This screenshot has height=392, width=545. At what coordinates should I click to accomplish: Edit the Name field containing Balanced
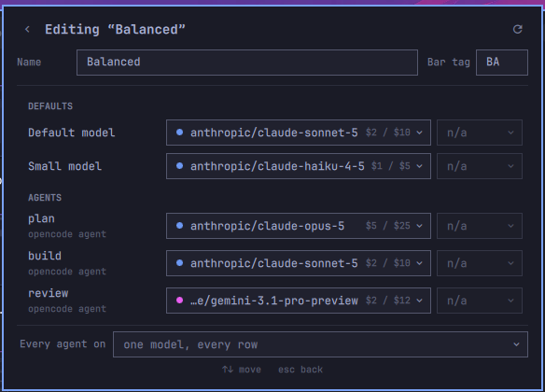click(x=247, y=63)
